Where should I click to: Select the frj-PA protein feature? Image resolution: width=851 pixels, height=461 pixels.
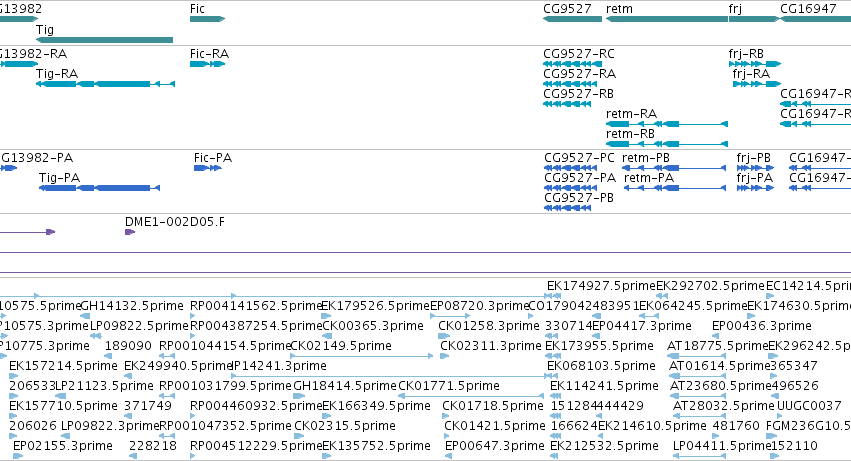click(x=755, y=188)
